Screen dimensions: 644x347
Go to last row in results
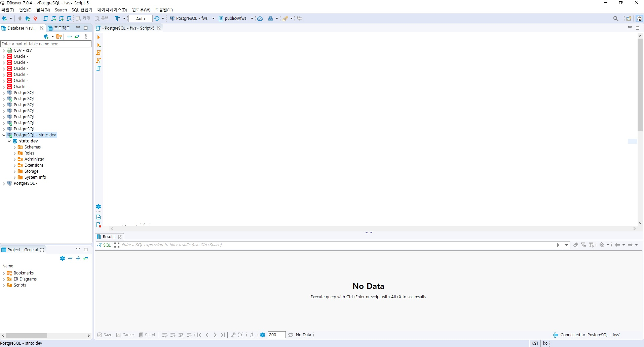tap(223, 335)
